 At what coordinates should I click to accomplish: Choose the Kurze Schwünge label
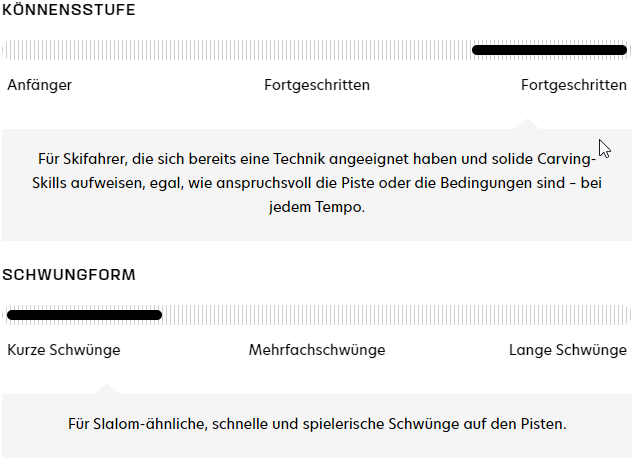pos(64,350)
